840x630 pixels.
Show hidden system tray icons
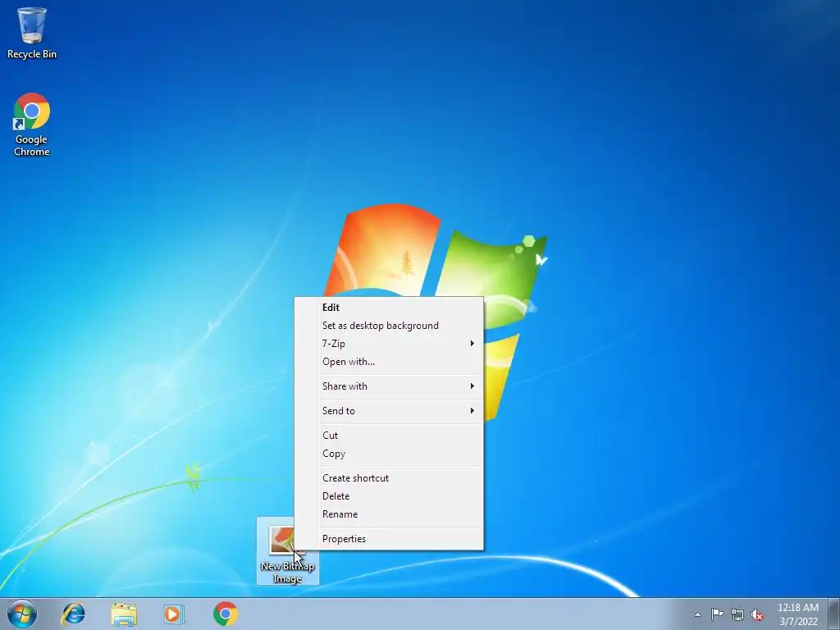pyautogui.click(x=697, y=614)
